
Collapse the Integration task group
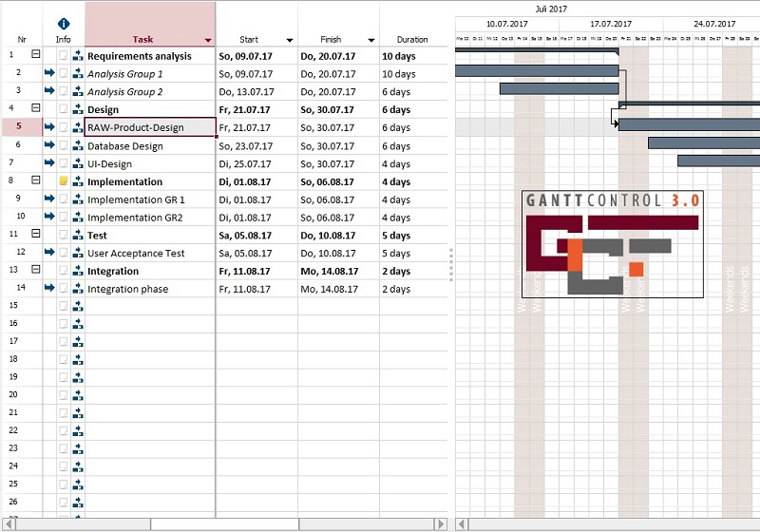[x=36, y=270]
